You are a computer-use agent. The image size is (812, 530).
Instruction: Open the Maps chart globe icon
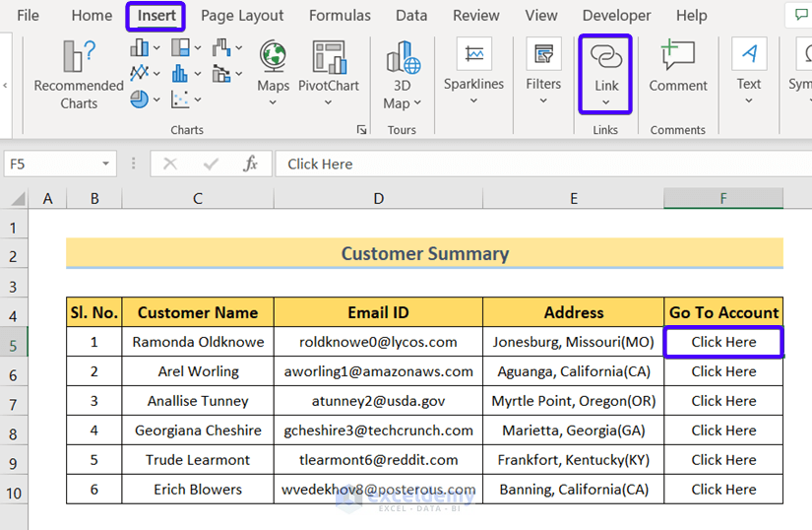pos(273,56)
